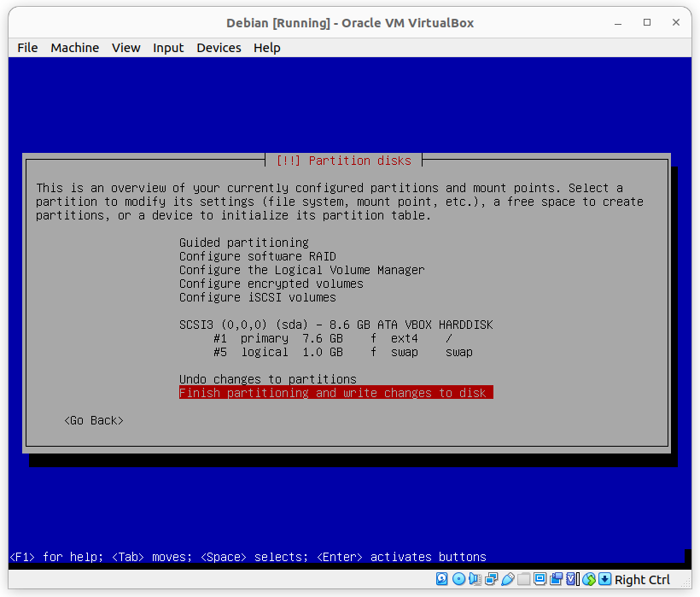Click the shared folders status icon
700x597 pixels.
522,579
